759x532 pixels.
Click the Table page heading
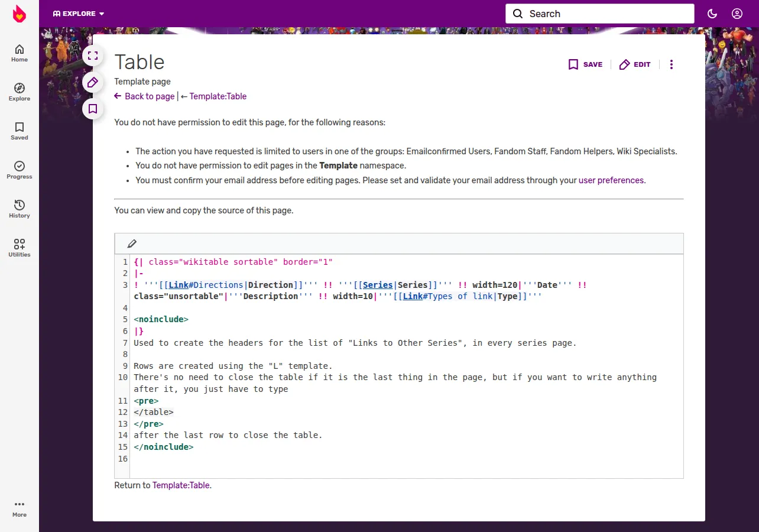[140, 62]
